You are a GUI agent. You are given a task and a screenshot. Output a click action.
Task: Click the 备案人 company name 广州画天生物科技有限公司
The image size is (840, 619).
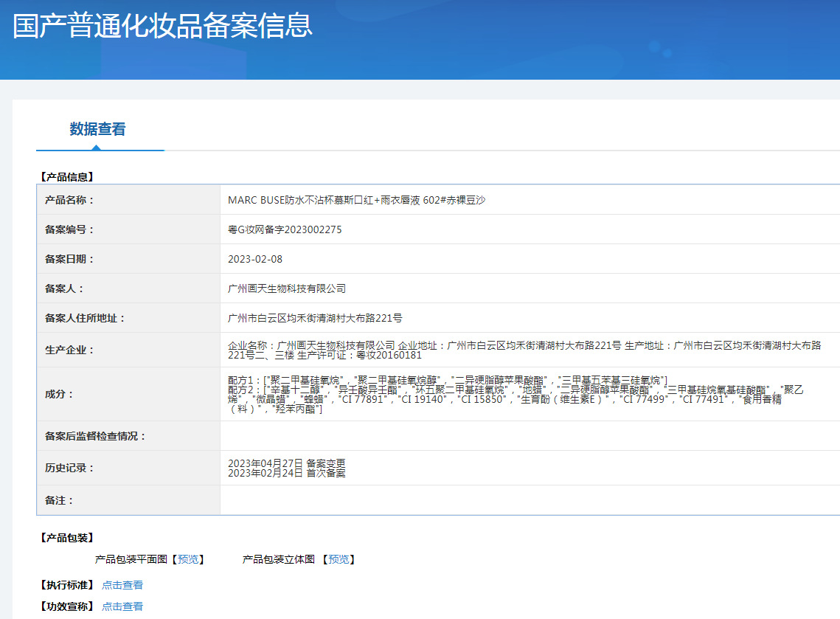(x=287, y=288)
